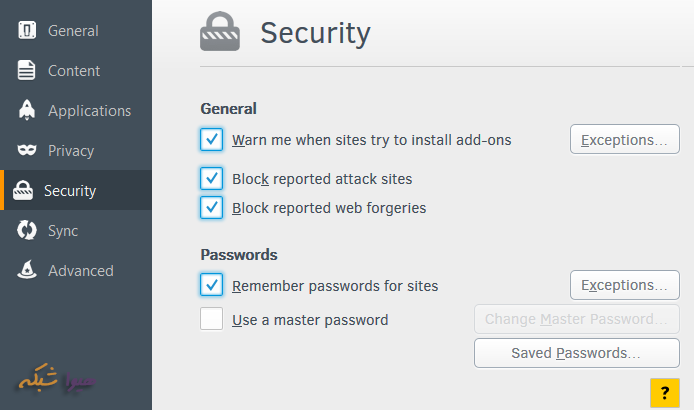This screenshot has height=410, width=694.
Task: Click the Content document icon
Action: click(x=28, y=71)
